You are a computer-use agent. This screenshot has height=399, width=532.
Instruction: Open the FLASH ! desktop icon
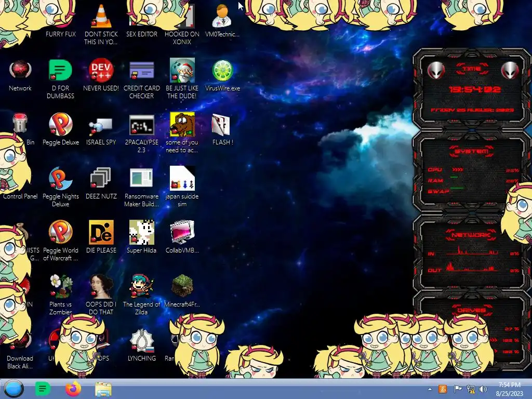pyautogui.click(x=221, y=125)
